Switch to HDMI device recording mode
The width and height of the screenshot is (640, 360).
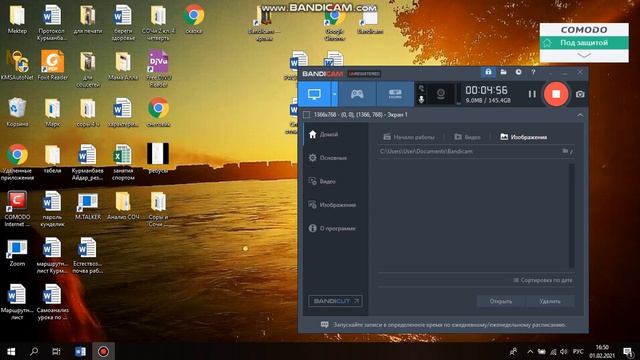click(x=395, y=94)
